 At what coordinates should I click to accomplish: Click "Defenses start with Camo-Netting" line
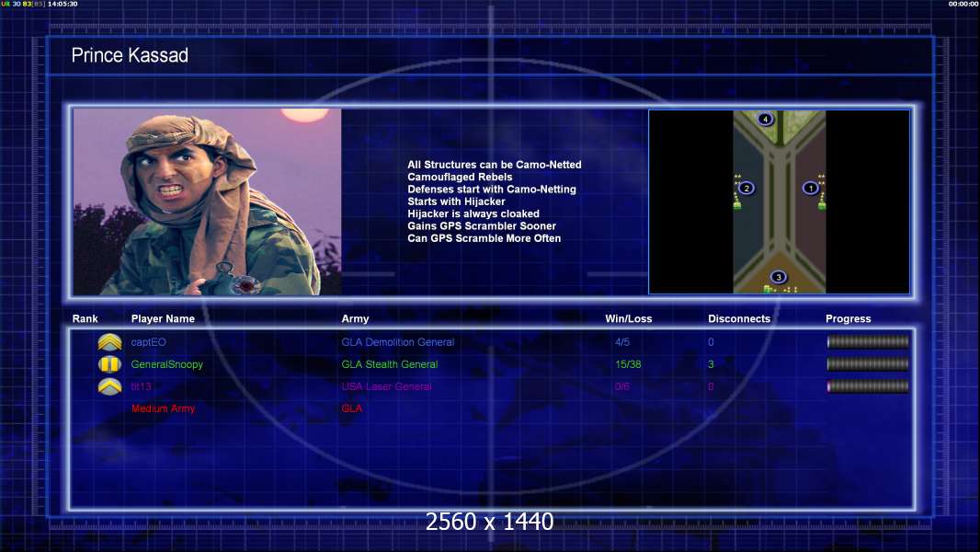click(492, 189)
